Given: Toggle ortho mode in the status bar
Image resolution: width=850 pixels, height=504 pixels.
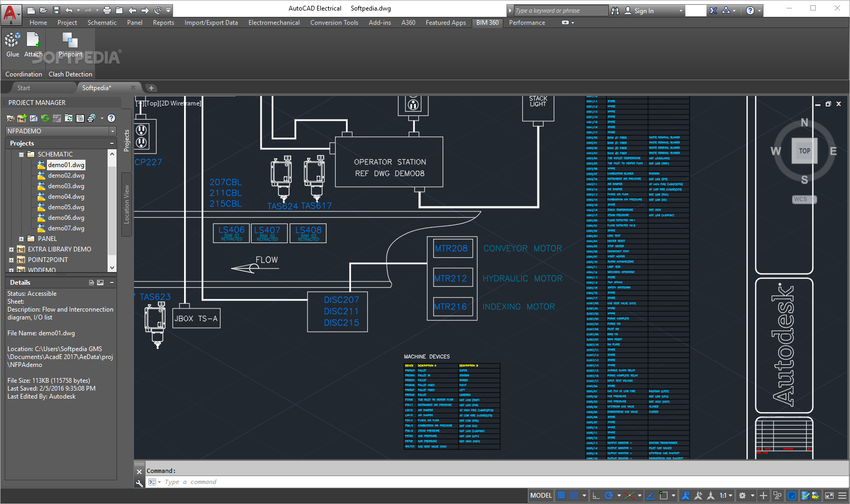Looking at the screenshot, I should coord(596,496).
